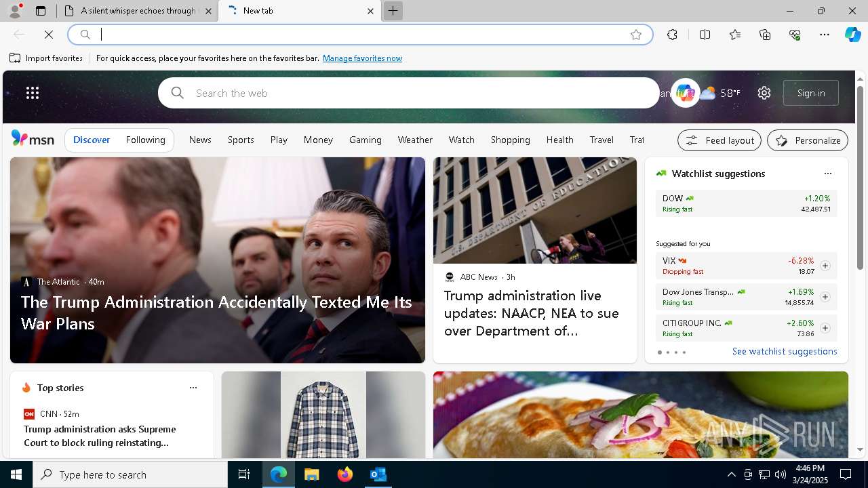The image size is (868, 488).
Task: Open the MSN apps grid launcher
Action: click(x=33, y=93)
